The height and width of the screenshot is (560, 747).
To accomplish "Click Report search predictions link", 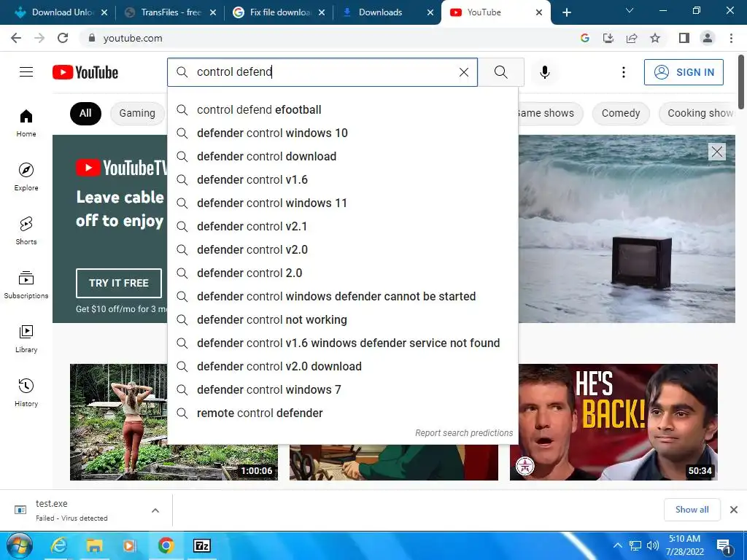I will (x=463, y=433).
